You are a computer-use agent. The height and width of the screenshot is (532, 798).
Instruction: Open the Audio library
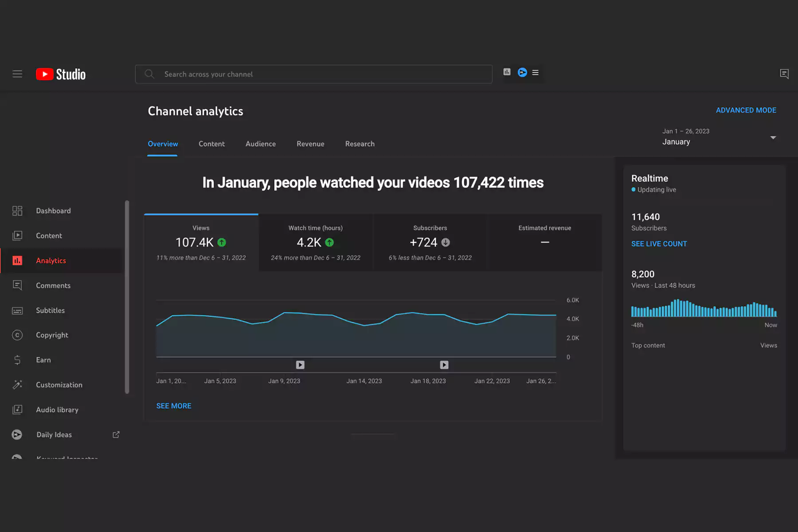coord(57,410)
